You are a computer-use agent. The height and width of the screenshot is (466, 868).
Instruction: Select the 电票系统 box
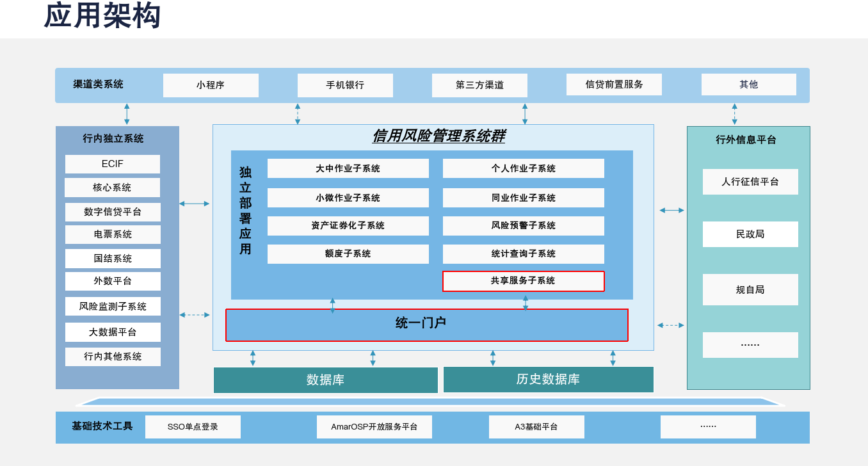[x=113, y=234]
